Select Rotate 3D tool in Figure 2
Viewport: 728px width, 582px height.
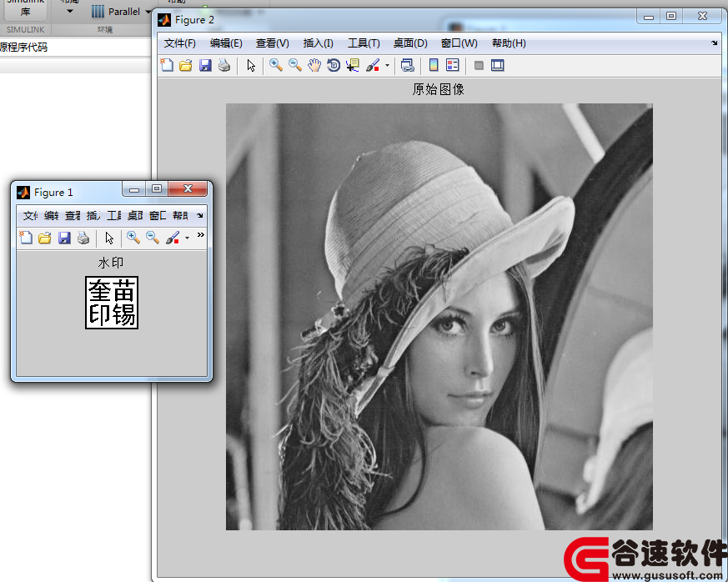point(334,65)
